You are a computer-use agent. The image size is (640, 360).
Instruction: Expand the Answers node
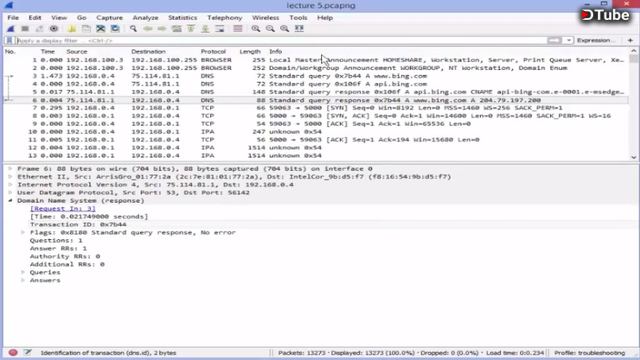click(23, 280)
